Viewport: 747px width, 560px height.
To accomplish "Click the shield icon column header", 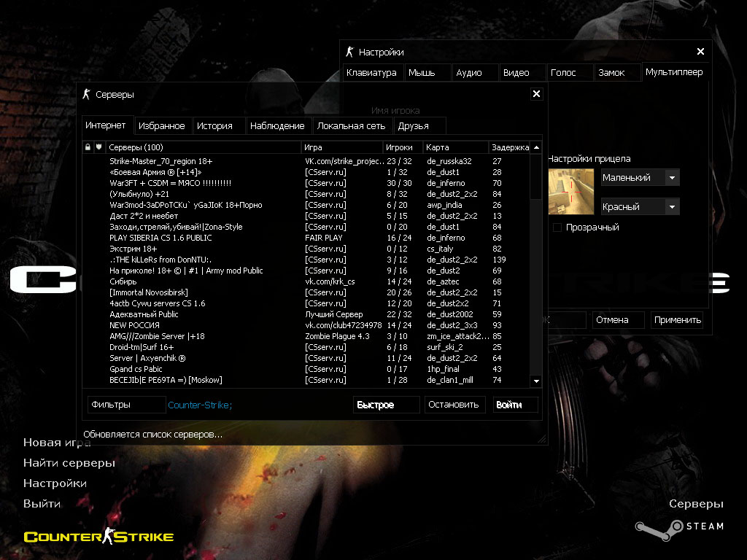I will [98, 147].
